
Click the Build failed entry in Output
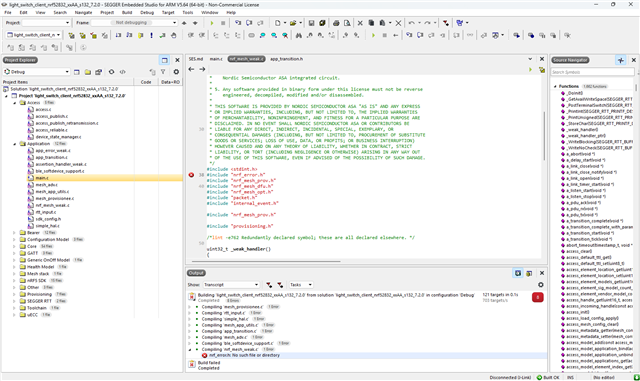point(209,363)
